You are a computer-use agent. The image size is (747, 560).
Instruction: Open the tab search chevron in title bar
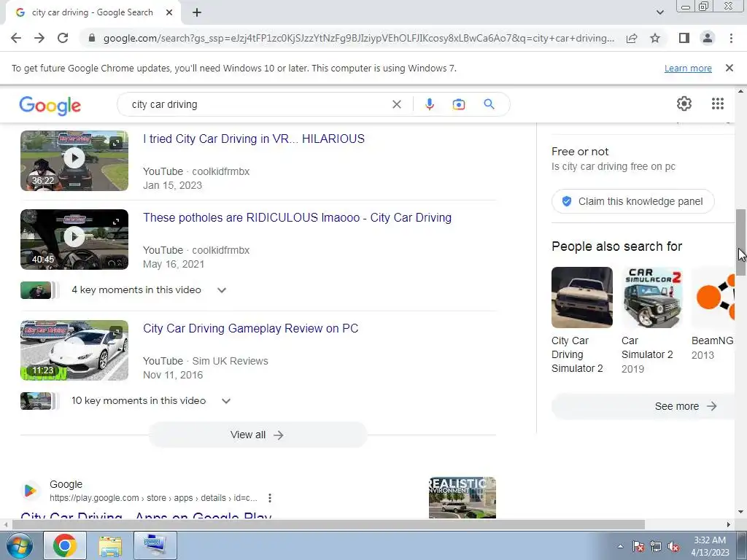tap(659, 12)
